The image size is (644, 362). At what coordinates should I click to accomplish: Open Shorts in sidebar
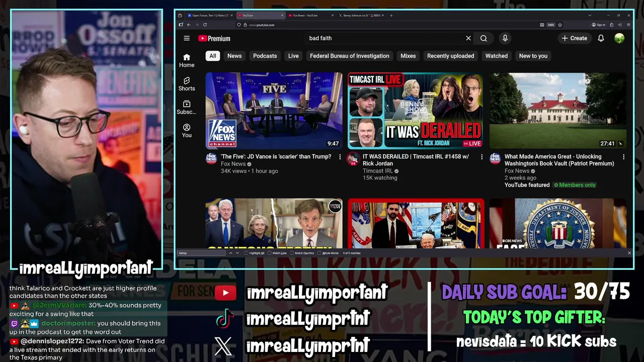pos(187,84)
